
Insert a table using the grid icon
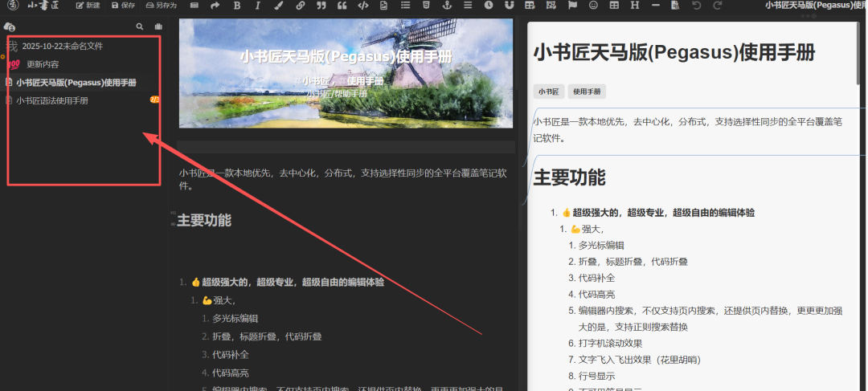614,6
